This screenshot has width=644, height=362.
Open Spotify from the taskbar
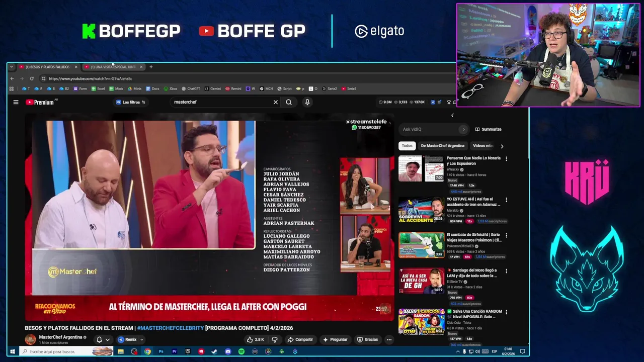(241, 351)
